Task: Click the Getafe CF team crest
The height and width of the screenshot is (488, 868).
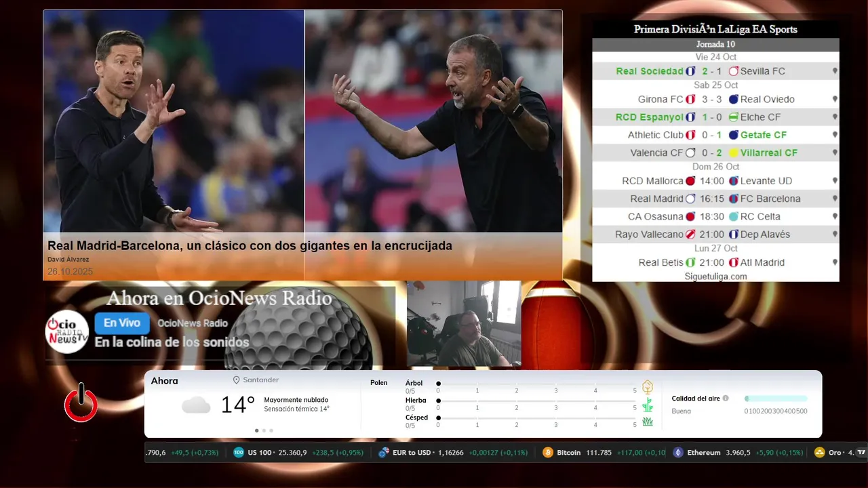Action: tap(733, 136)
